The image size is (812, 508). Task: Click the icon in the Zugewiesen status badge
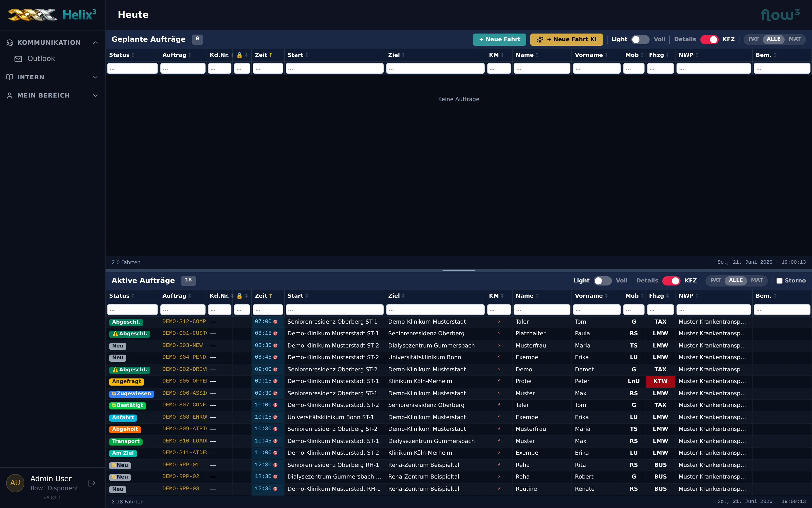tap(114, 393)
